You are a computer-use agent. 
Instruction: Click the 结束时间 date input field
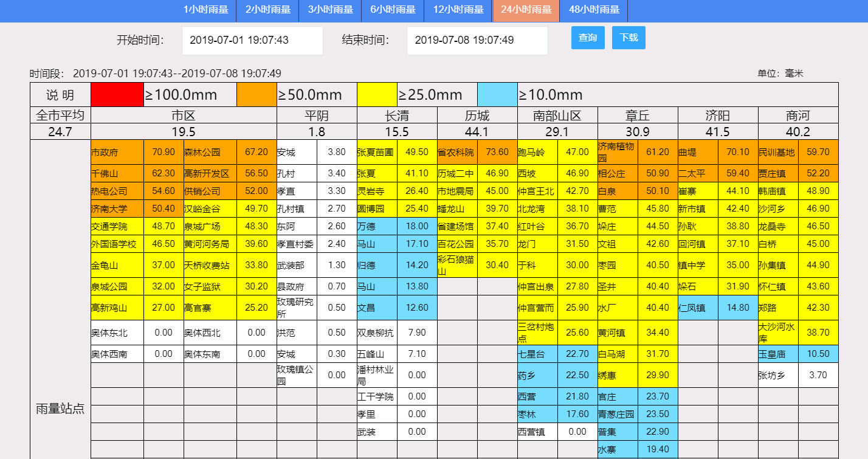pos(477,40)
